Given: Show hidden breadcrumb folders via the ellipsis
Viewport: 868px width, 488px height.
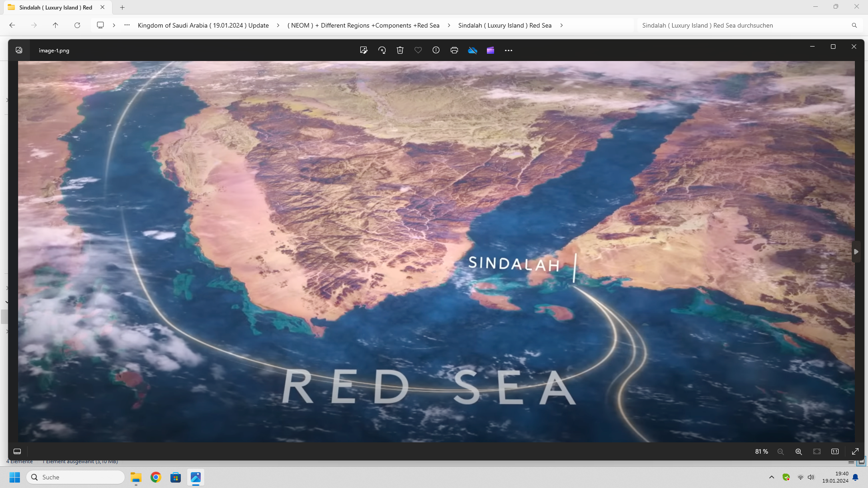Looking at the screenshot, I should 127,25.
